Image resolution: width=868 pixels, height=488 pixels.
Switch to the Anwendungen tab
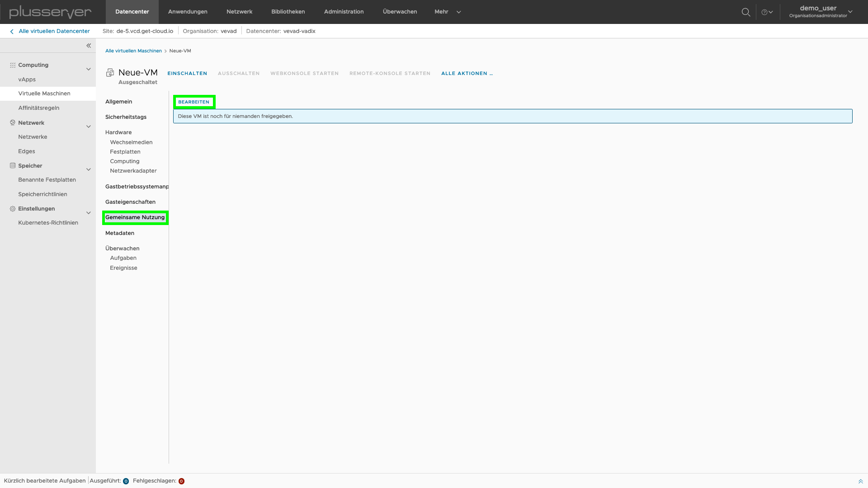pyautogui.click(x=188, y=12)
